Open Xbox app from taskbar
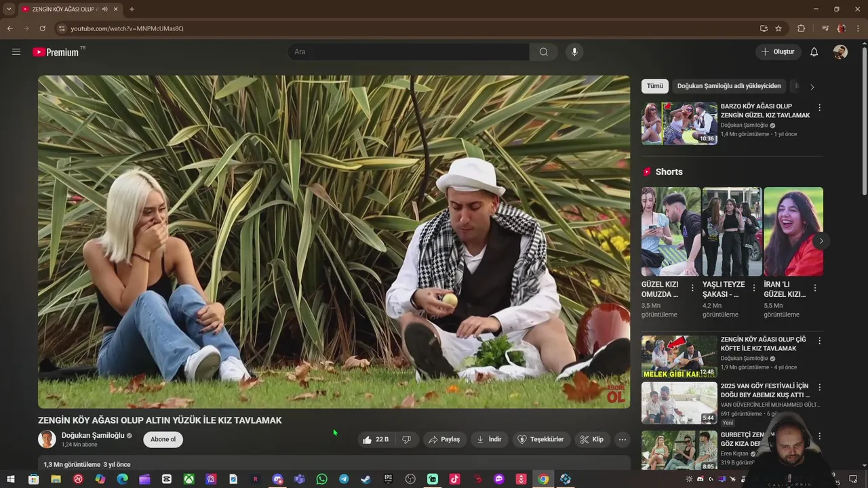868x488 pixels. tap(189, 479)
